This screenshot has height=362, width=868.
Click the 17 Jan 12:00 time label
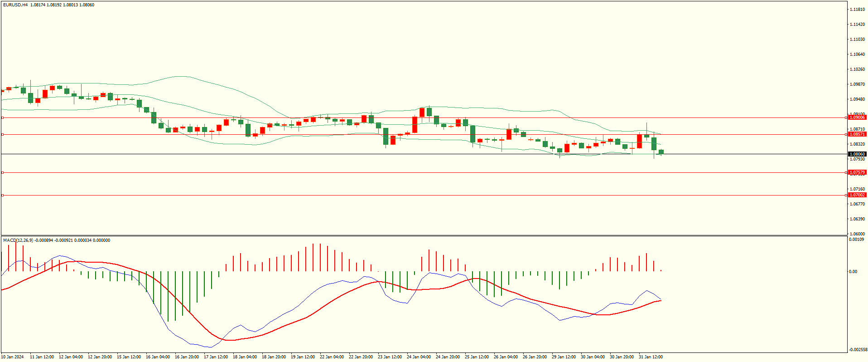point(216,357)
